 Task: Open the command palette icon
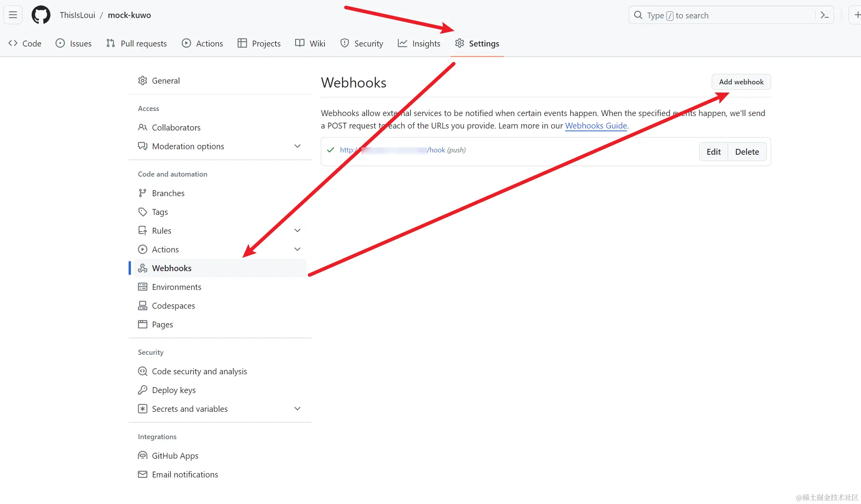(824, 15)
